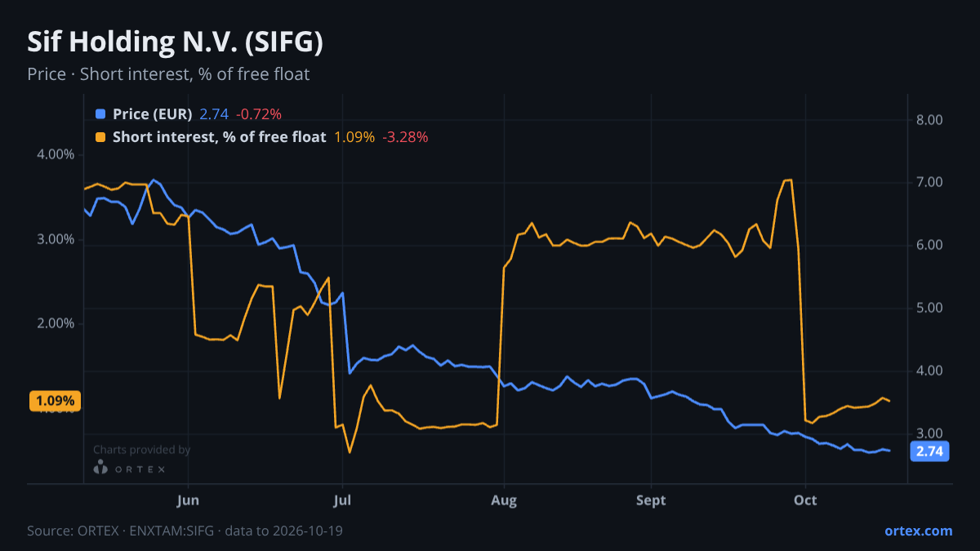
Task: Open the ortex.com link
Action: (918, 531)
